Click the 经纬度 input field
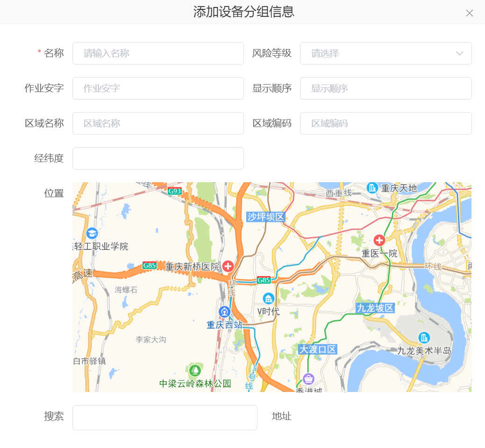Image resolution: width=485 pixels, height=448 pixels. point(158,158)
